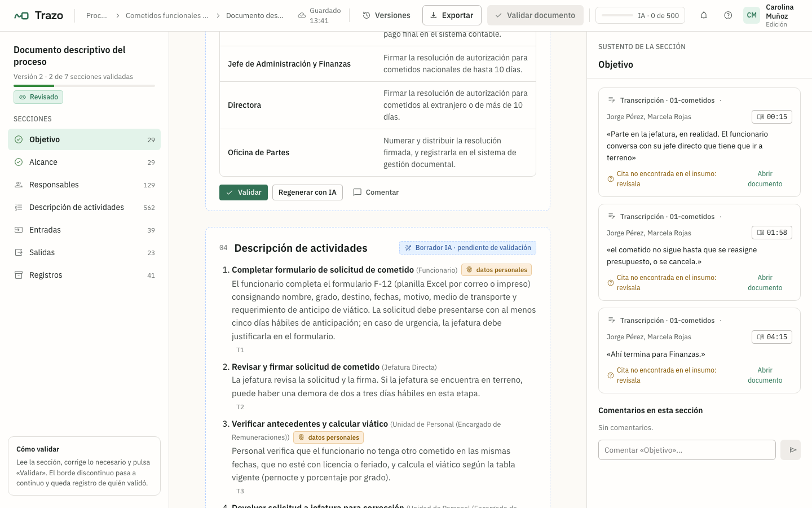Screen dimensions: 812x508
Task: Click the sections validated progress bar
Action: [84, 86]
